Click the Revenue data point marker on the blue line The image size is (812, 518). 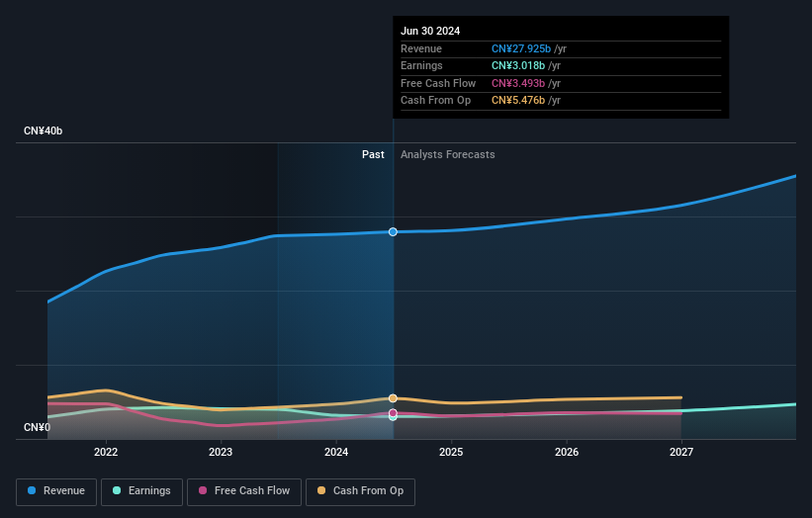[x=393, y=232]
